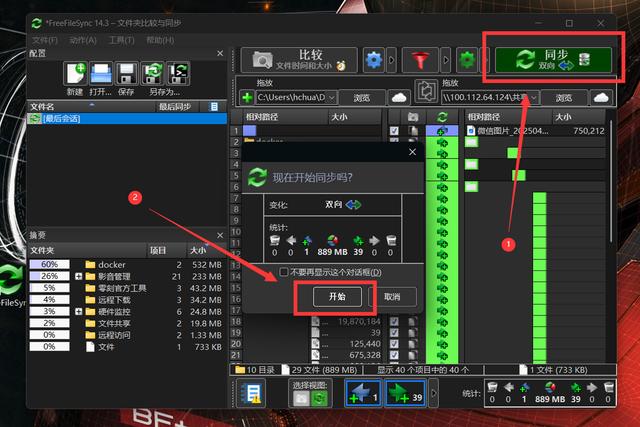
Task: Open the 工具(T) menu
Action: coord(122,40)
